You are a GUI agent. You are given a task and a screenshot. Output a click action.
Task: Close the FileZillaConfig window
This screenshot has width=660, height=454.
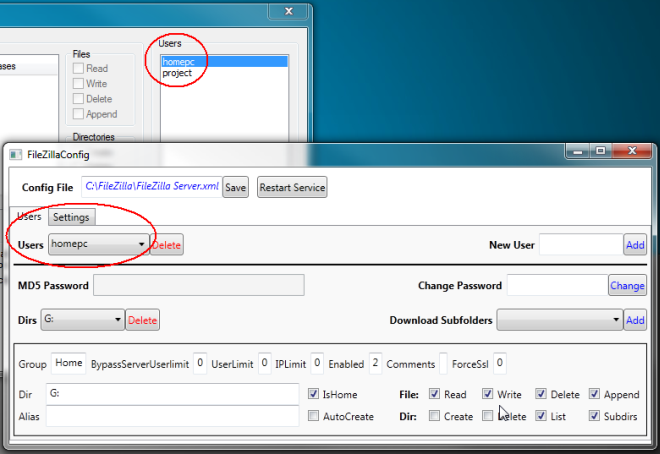point(632,151)
